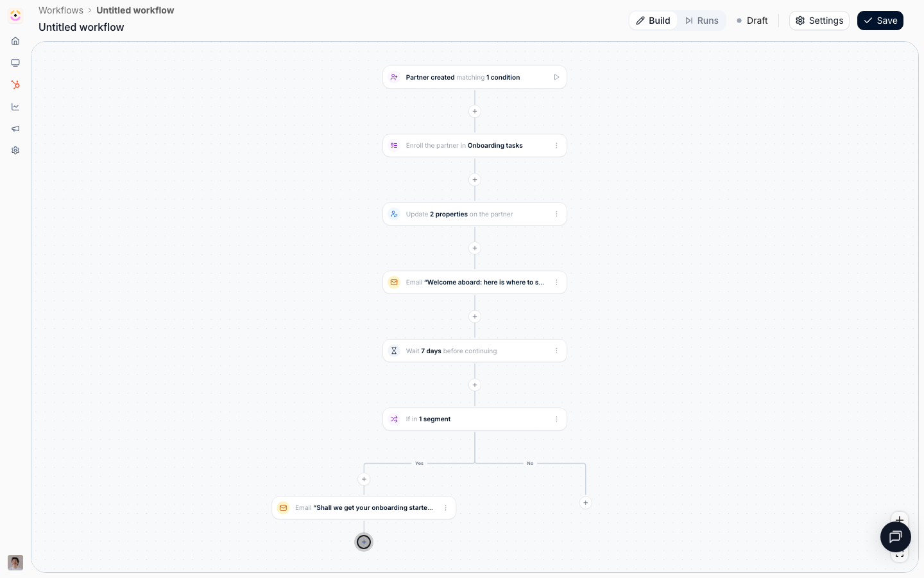The width and height of the screenshot is (924, 578).
Task: Open the gear icon in left sidebar
Action: pyautogui.click(x=15, y=150)
